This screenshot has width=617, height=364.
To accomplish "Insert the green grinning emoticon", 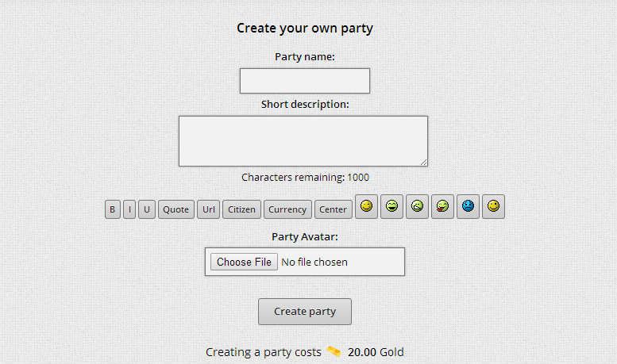I will point(391,206).
